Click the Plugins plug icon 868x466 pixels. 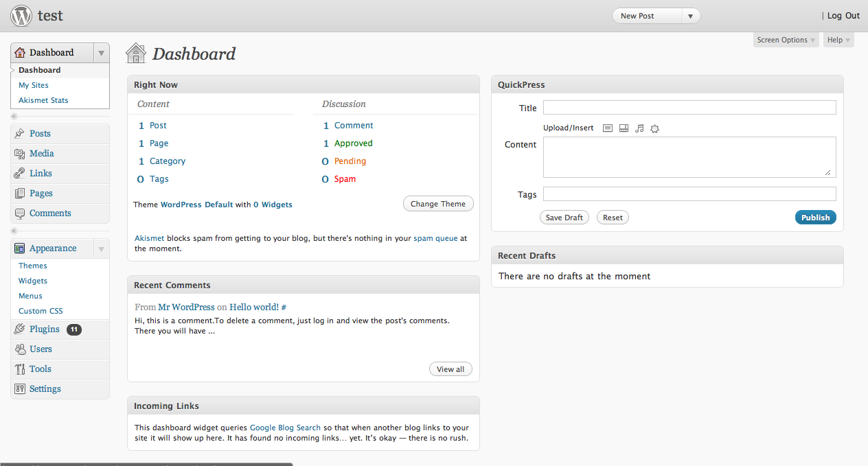click(x=20, y=329)
